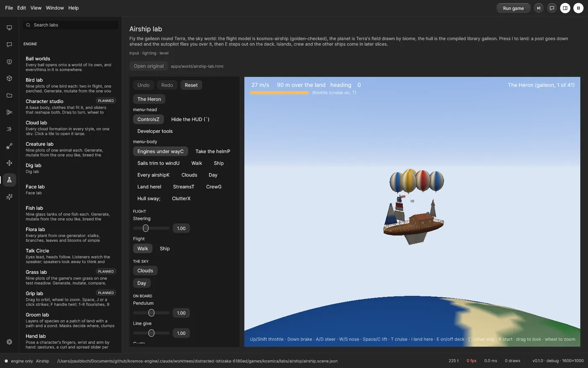Click the orange throttle bar in HUD
The height and width of the screenshot is (368, 588).
click(x=279, y=93)
